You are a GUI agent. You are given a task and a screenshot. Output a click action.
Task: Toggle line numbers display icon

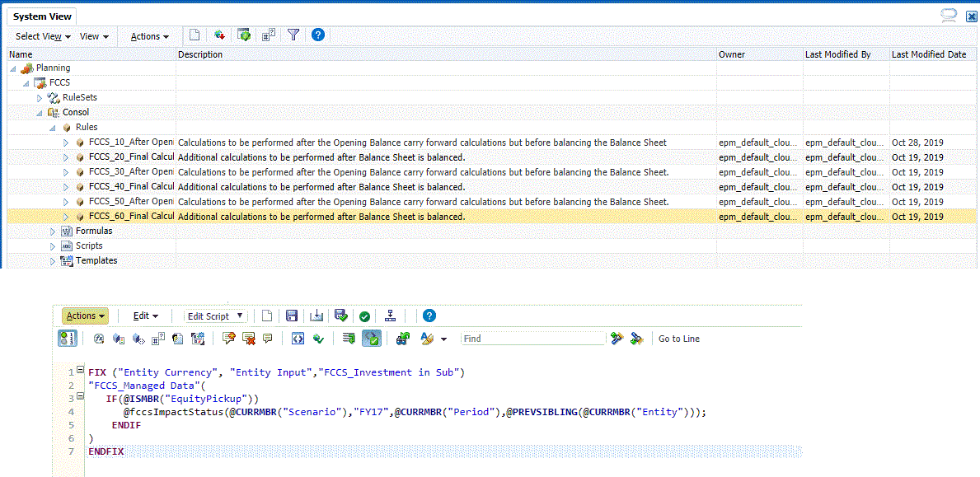click(x=68, y=339)
